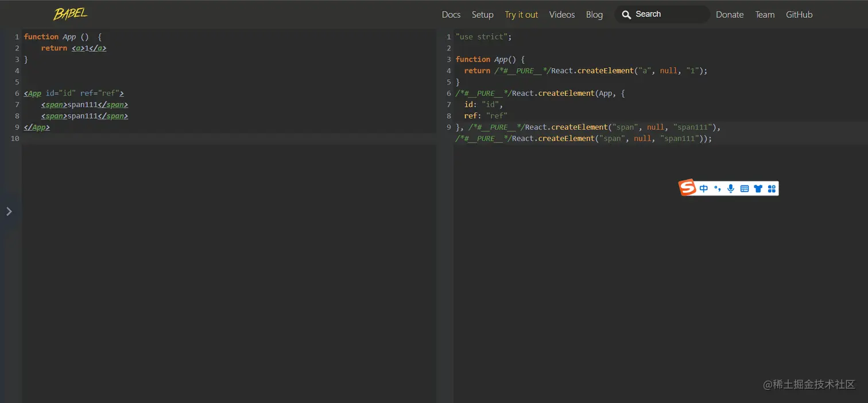Screen dimensions: 868x403
Task: Open the Sogou soft keyboard icon
Action: (745, 188)
